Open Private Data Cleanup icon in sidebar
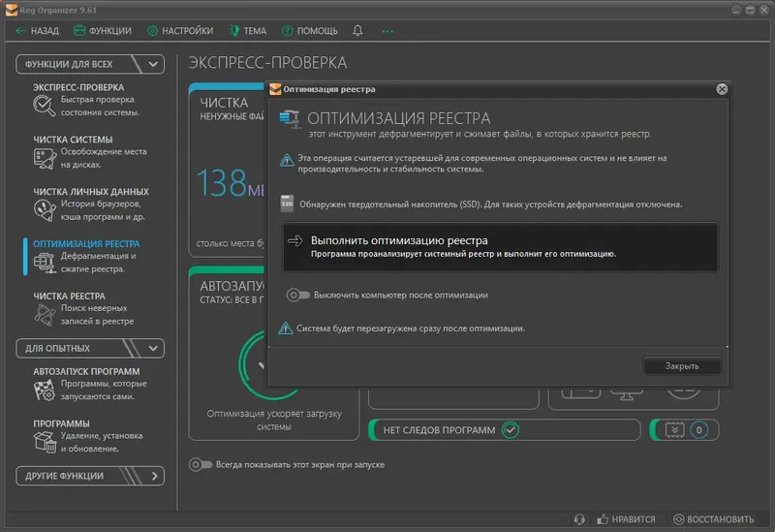Viewport: 775px width, 532px height. click(45, 210)
